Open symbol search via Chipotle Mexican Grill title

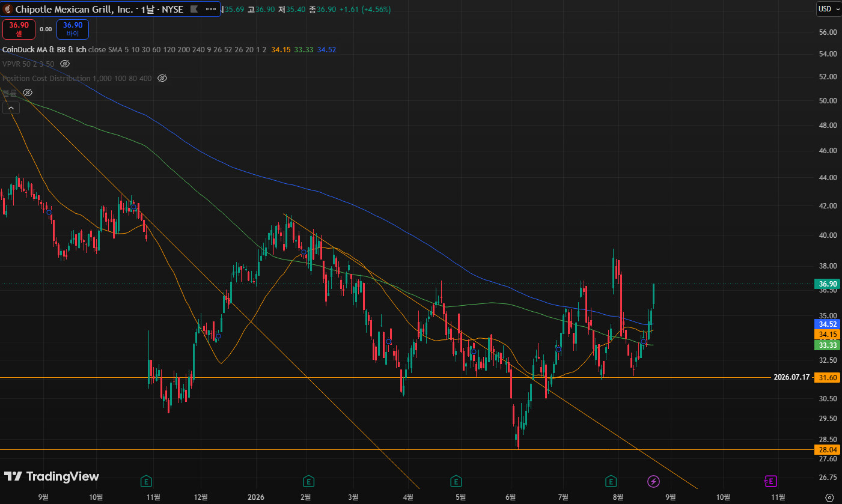75,10
